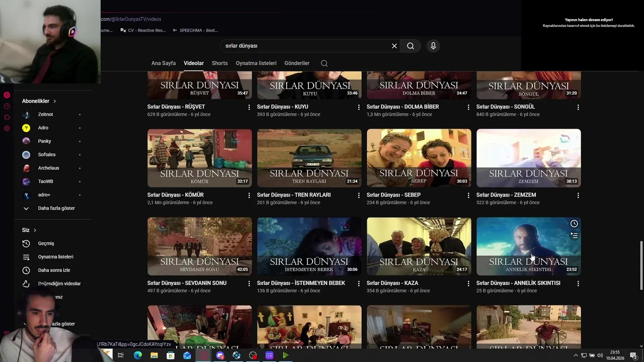
Task: Play the ZEMZEM video thumbnail
Action: coord(529,158)
